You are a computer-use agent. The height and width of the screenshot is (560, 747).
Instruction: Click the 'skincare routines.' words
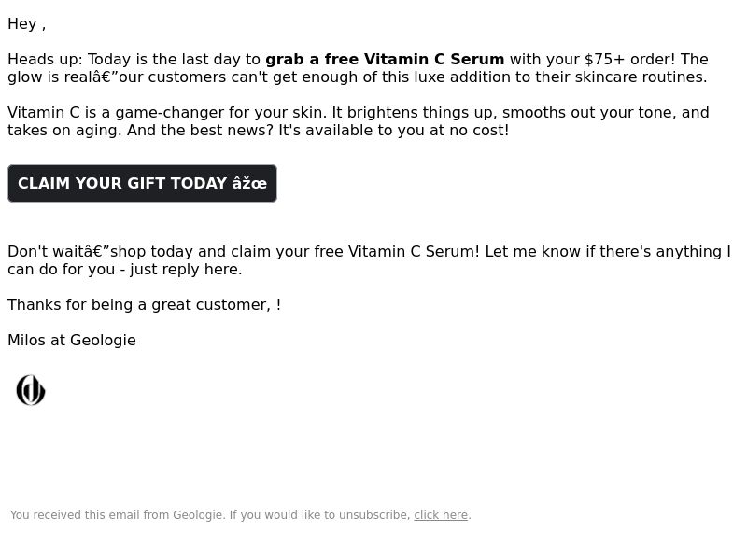point(641,77)
